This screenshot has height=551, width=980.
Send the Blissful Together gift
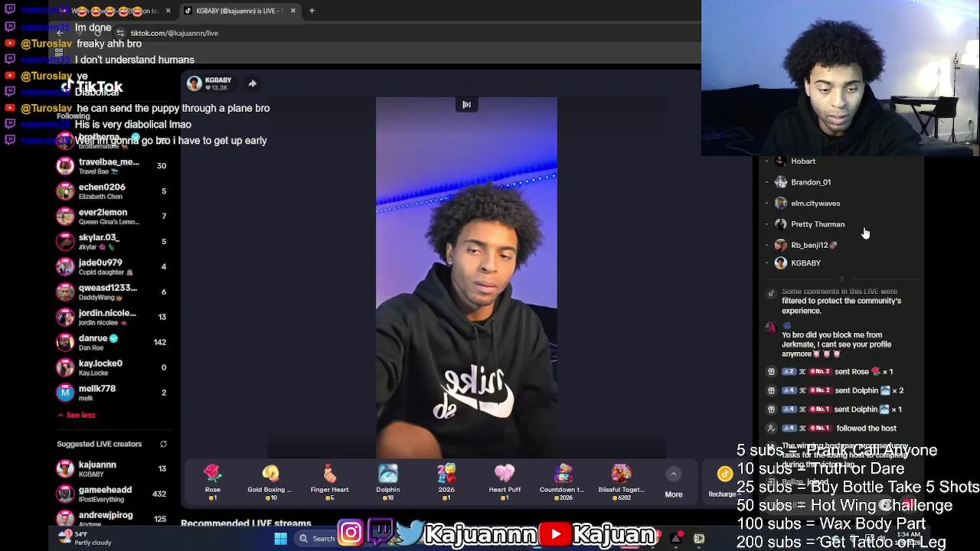click(621, 482)
